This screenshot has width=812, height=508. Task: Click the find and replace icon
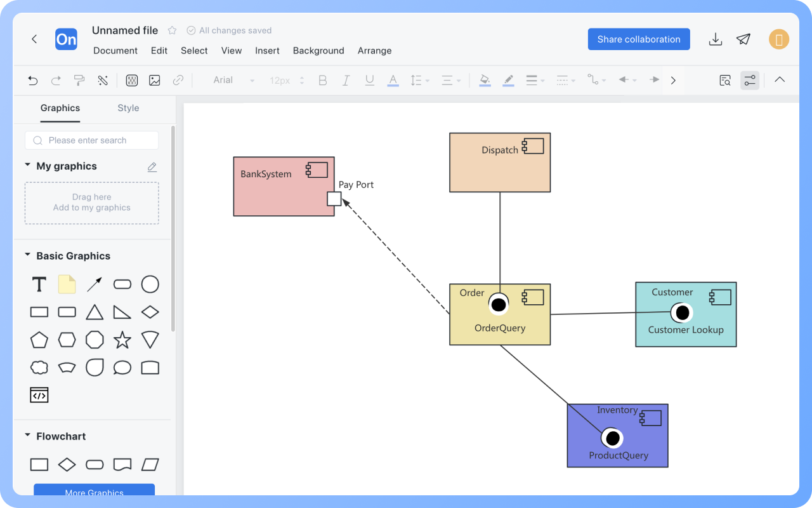tap(725, 80)
